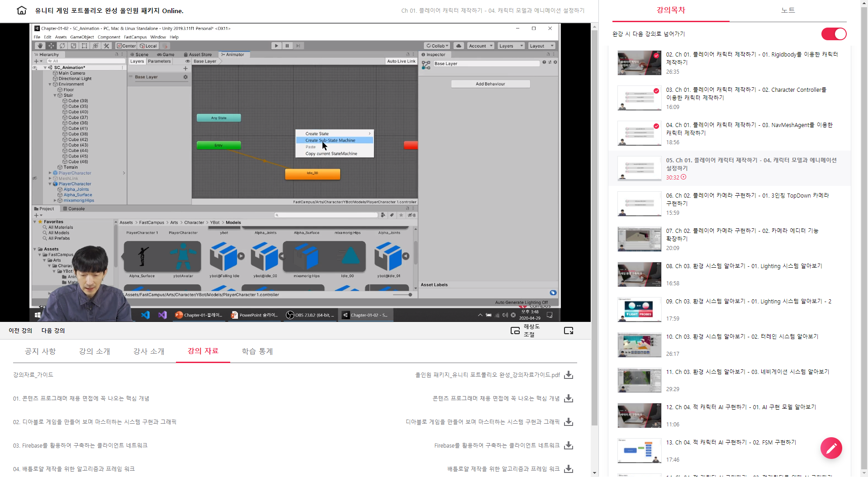Open the Parameters tab in Animator
Viewport: 868px width, 477px height.
click(x=159, y=61)
